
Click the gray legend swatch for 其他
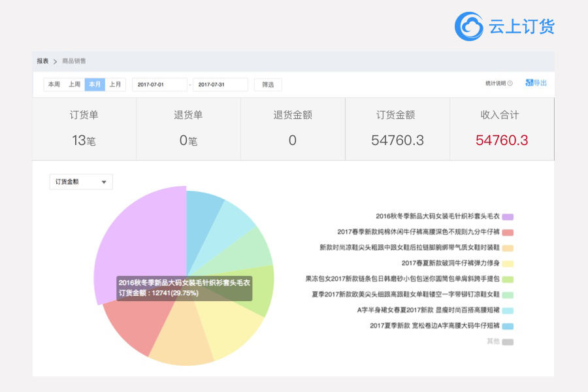click(x=508, y=342)
